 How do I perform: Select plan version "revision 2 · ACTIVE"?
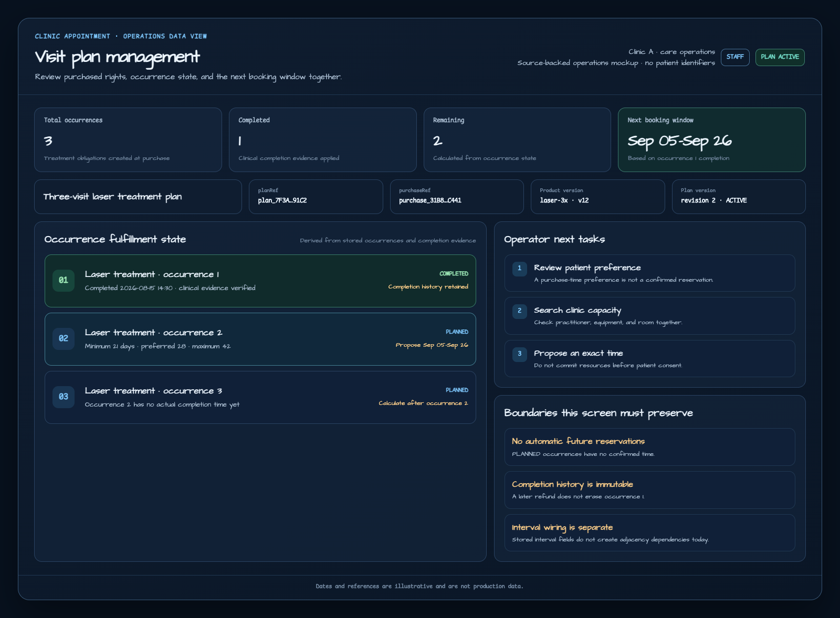[713, 200]
